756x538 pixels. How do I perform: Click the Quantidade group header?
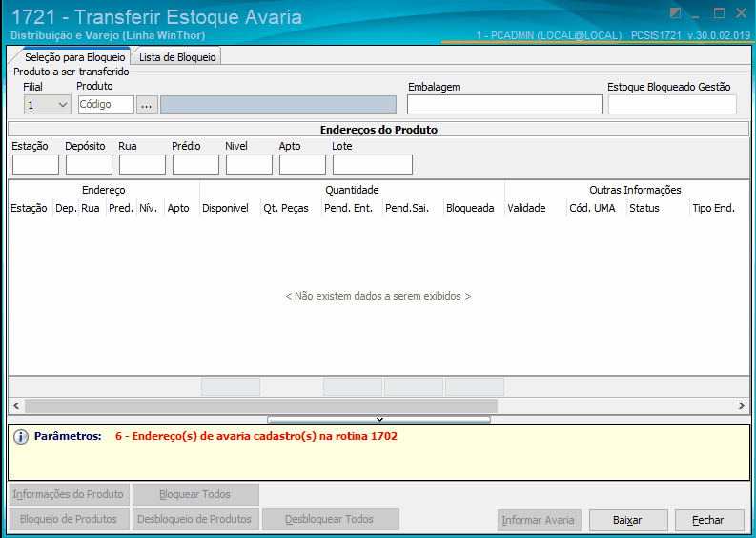(x=352, y=190)
